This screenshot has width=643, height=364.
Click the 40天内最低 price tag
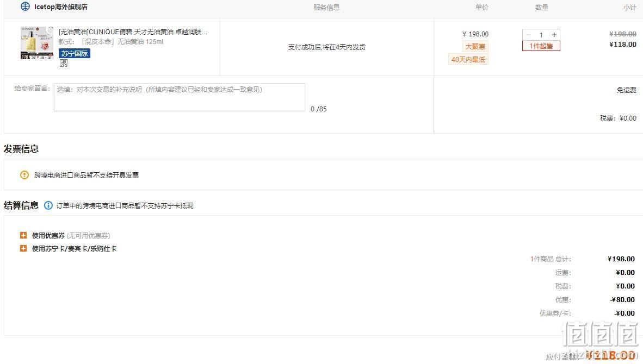[468, 60]
